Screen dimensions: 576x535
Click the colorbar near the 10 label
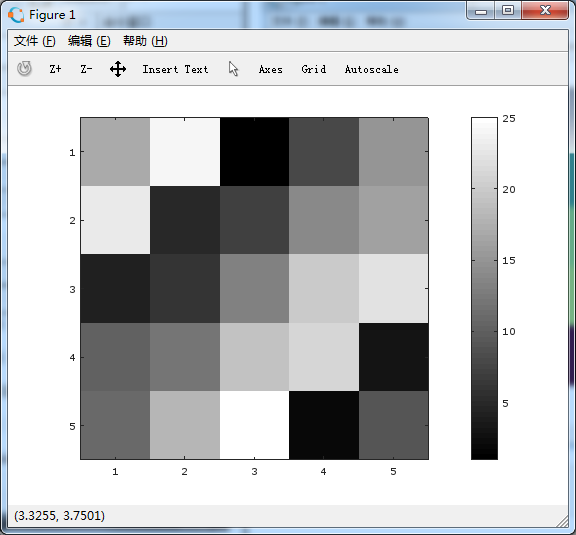[x=484, y=331]
